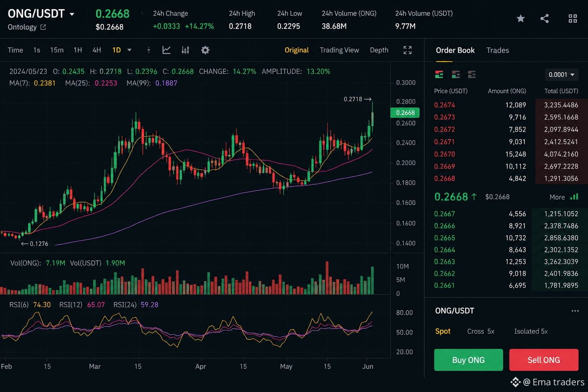Click the More depth bars icon
Image resolution: width=588 pixels, height=392 pixels.
pyautogui.click(x=574, y=197)
